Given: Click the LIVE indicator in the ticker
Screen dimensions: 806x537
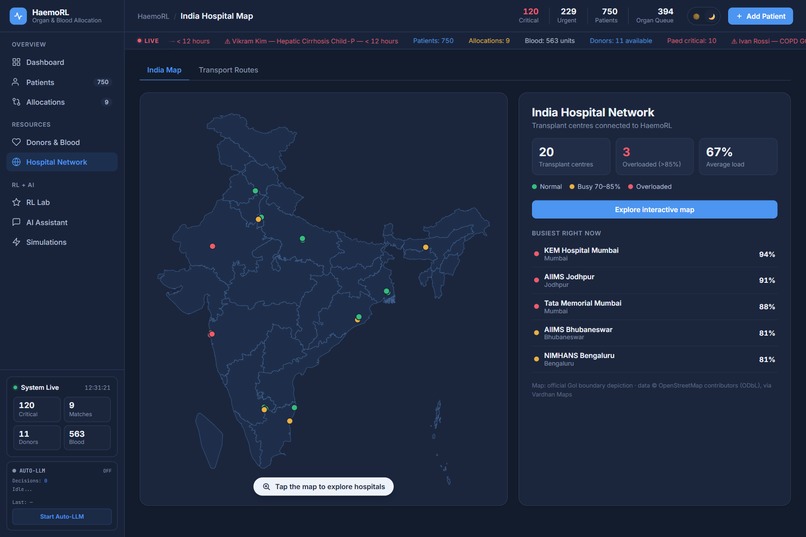Looking at the screenshot, I should point(148,41).
